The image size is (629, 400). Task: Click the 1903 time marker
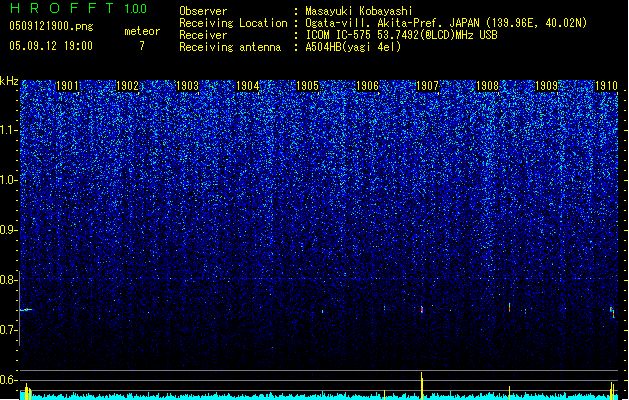tap(187, 86)
